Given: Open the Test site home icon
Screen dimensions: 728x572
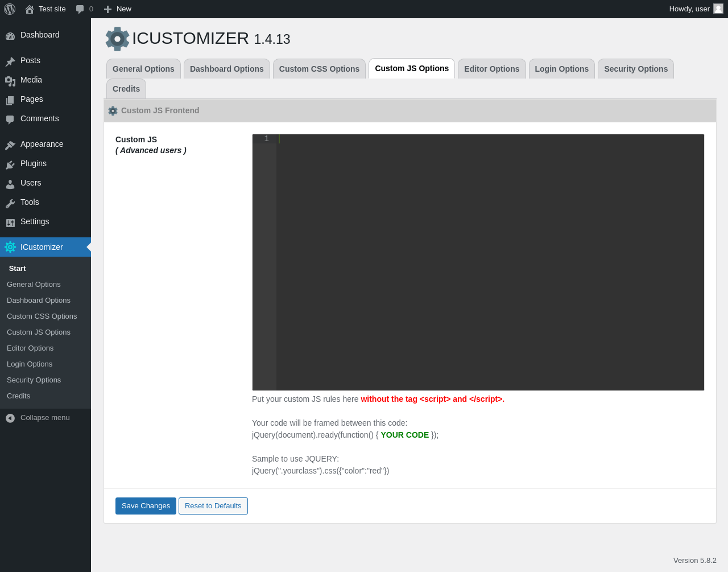Looking at the screenshot, I should coord(30,9).
